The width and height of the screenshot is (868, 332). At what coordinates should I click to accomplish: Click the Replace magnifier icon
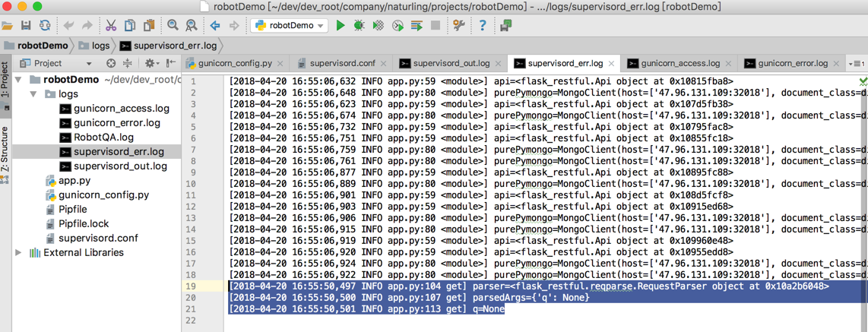(191, 26)
